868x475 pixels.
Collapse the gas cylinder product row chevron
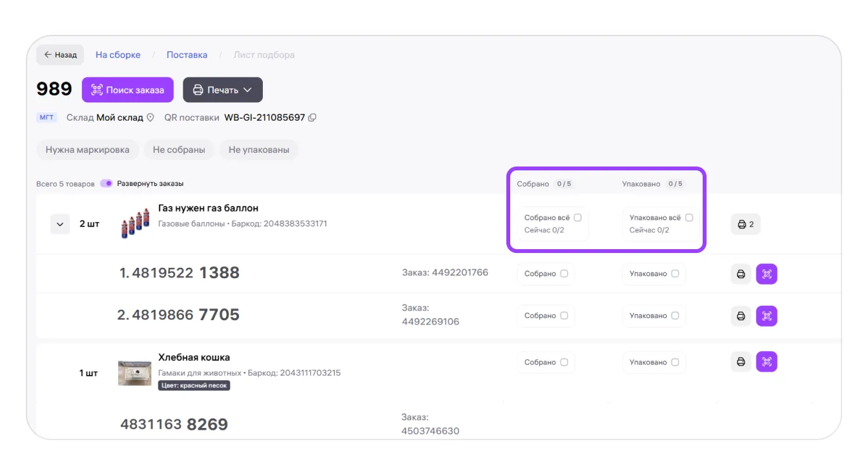coord(60,225)
